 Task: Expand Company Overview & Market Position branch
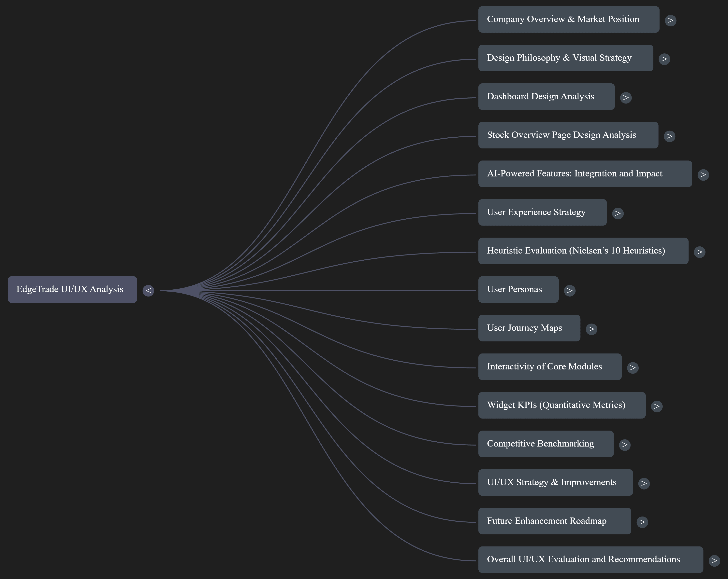click(x=670, y=20)
